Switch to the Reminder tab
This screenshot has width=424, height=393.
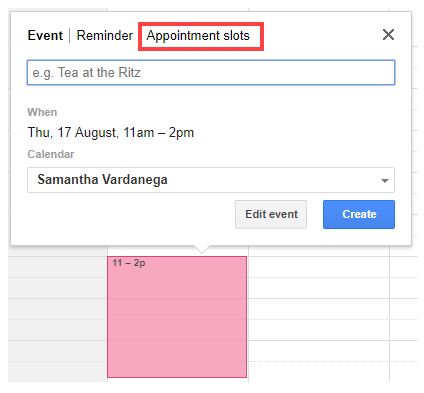105,35
